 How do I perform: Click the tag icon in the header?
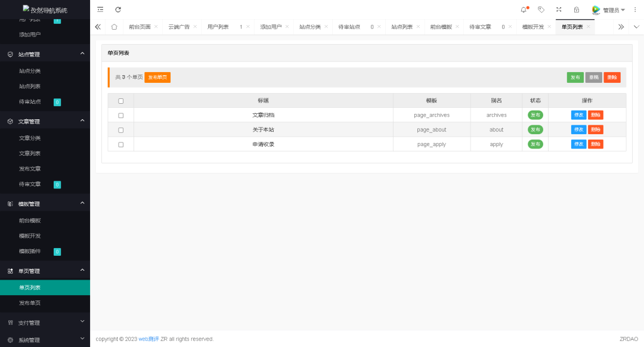(x=541, y=10)
